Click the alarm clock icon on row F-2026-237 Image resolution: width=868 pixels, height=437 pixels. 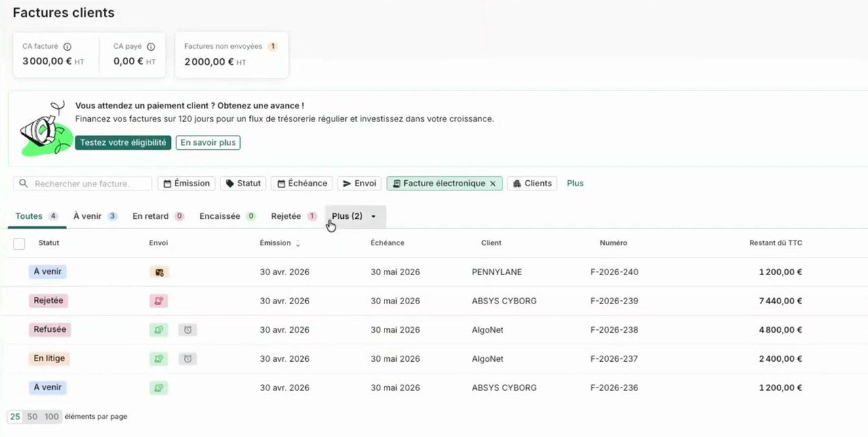188,359
